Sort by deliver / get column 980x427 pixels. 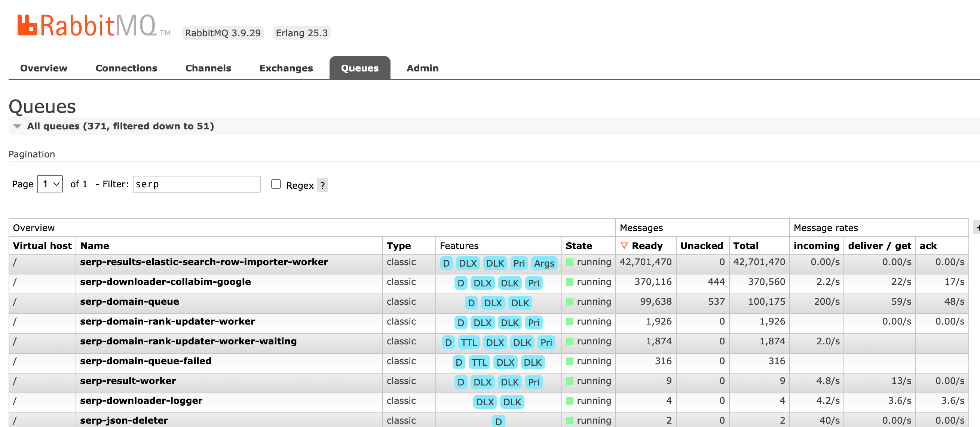(879, 246)
